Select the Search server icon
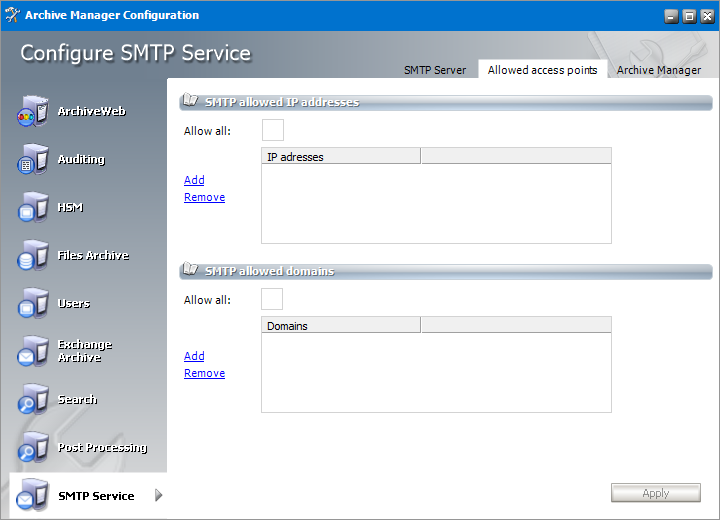 pyautogui.click(x=33, y=399)
